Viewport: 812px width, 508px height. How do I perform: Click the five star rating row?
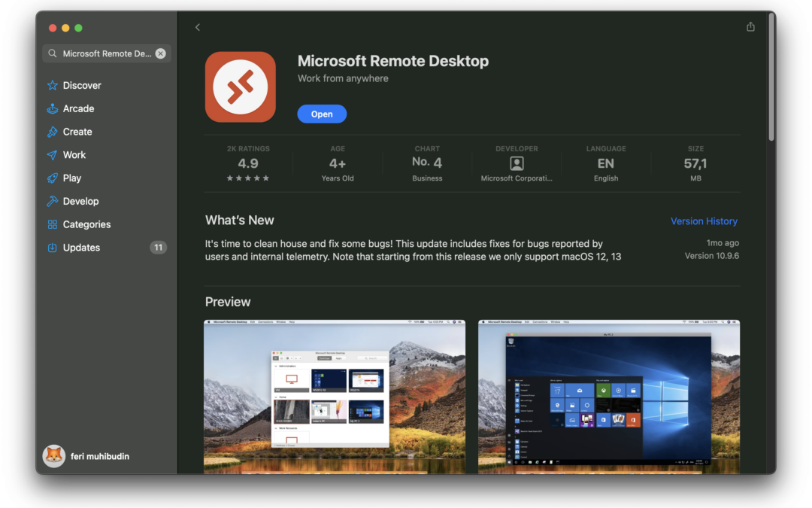(x=248, y=178)
